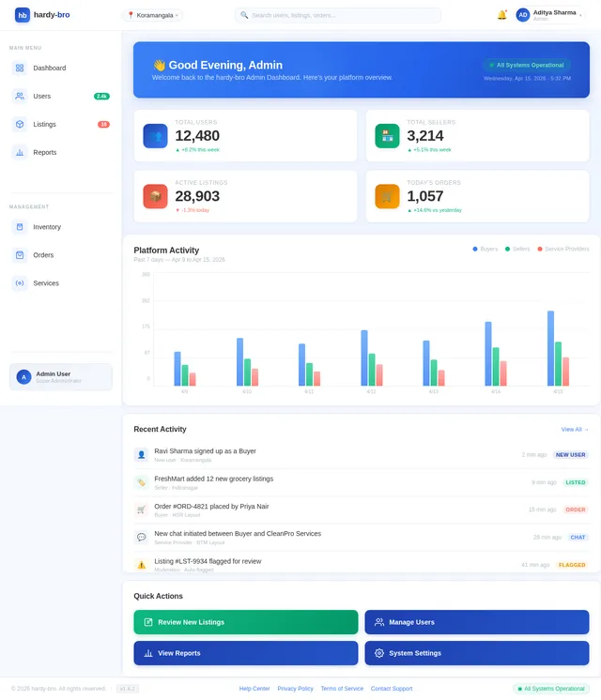Open Listings in the sidebar
The width and height of the screenshot is (601, 700).
tap(61, 124)
